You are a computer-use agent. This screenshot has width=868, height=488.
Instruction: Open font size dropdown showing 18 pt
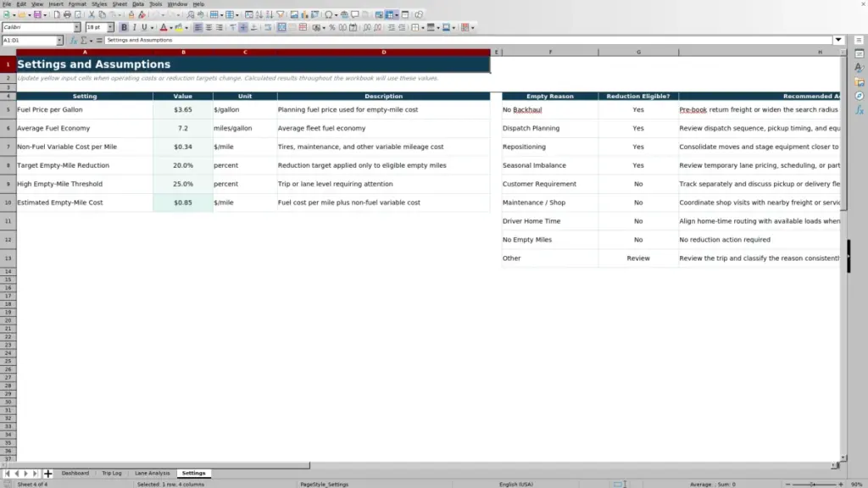tap(110, 27)
